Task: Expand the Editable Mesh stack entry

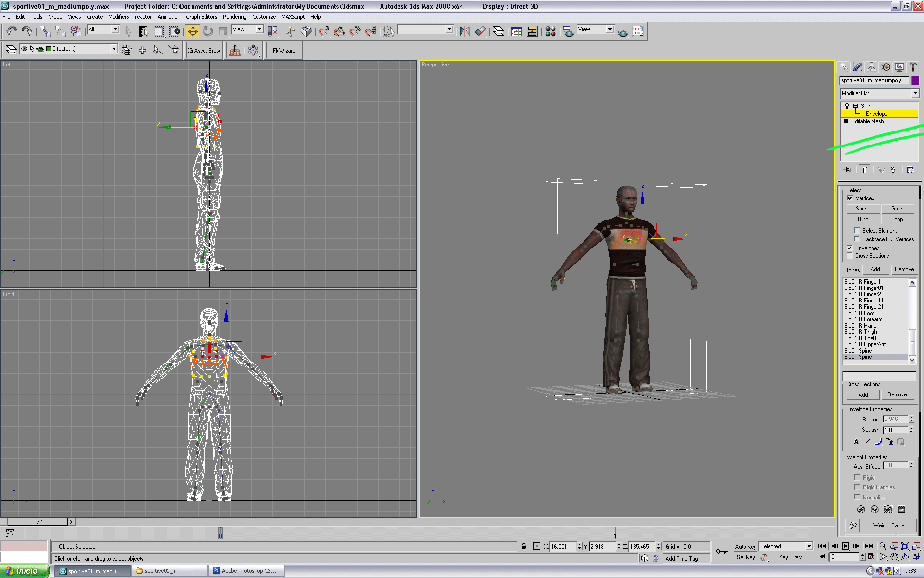Action: (x=846, y=121)
